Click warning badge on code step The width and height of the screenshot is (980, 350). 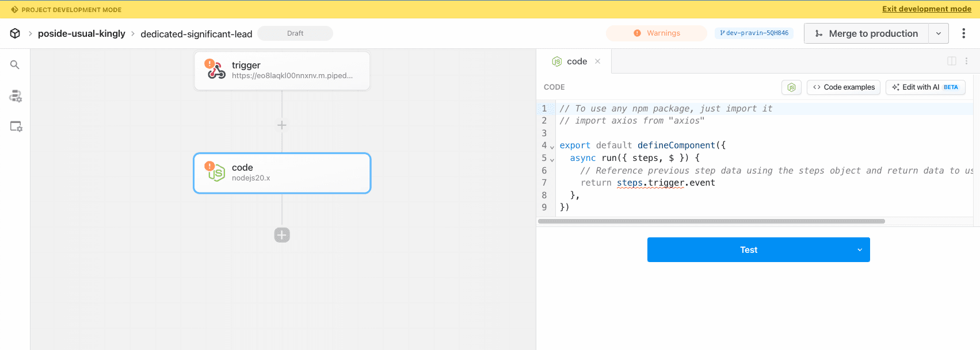(x=209, y=166)
